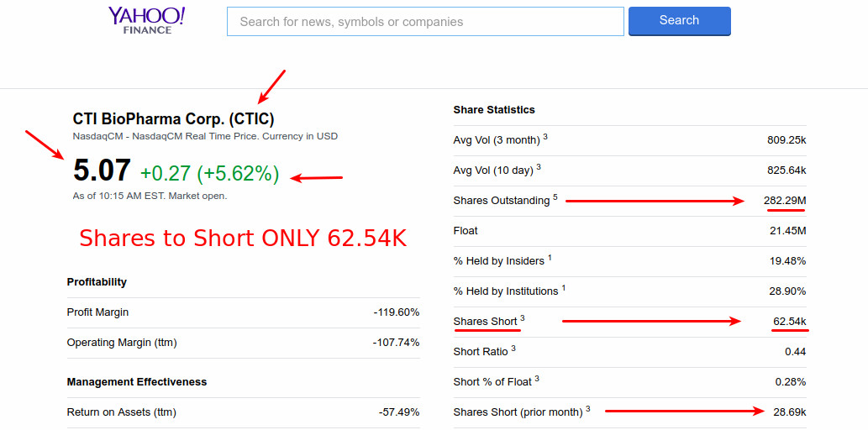Click the Share Statistics heading
The height and width of the screenshot is (430, 868).
[494, 110]
